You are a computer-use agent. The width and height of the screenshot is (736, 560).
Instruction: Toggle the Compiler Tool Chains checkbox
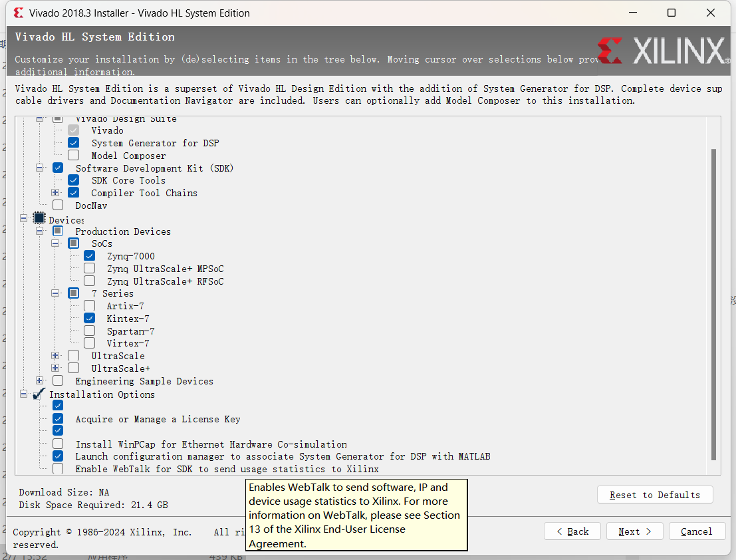coord(74,192)
